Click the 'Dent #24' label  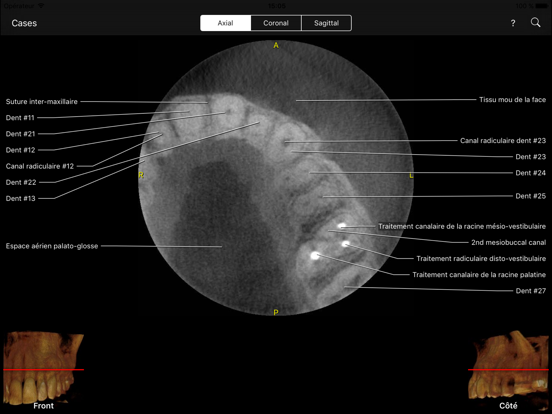click(x=531, y=173)
